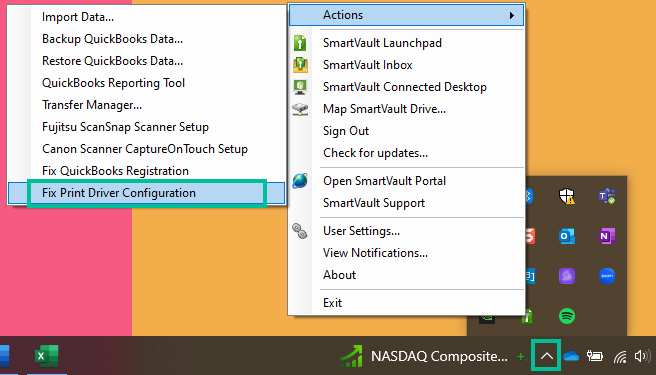Click the gears icon next to User Settings
656x375 pixels.
click(300, 231)
